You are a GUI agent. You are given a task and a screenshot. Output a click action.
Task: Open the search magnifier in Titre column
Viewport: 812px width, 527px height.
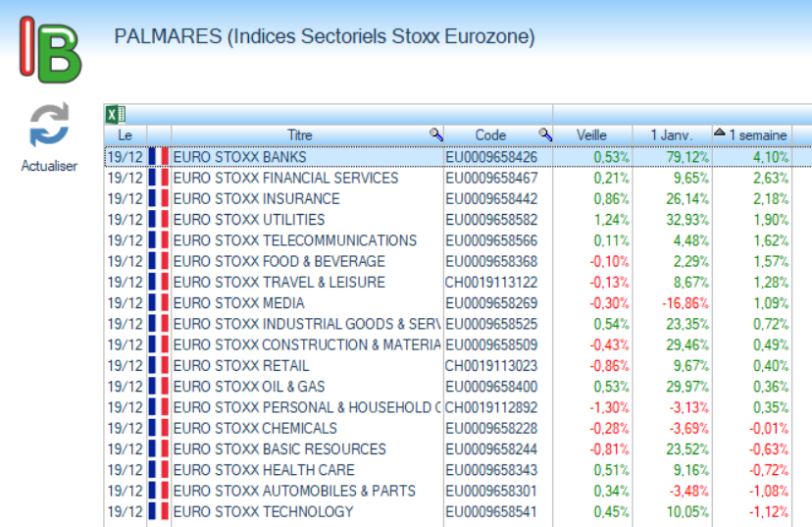(436, 134)
